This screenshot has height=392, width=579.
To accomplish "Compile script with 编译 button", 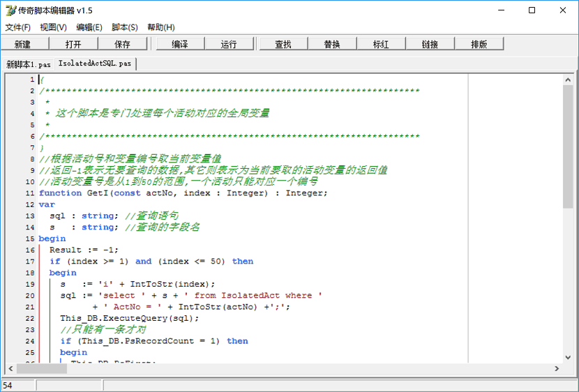I will pos(180,44).
